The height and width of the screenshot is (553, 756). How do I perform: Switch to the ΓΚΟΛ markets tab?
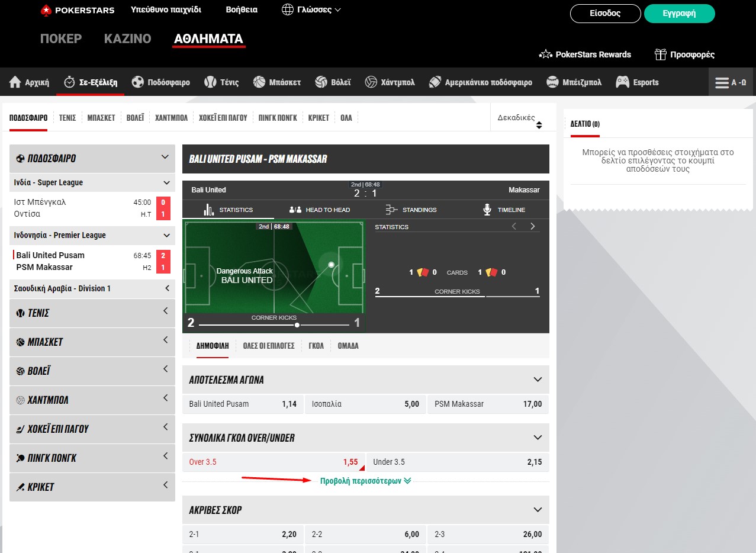coord(316,346)
